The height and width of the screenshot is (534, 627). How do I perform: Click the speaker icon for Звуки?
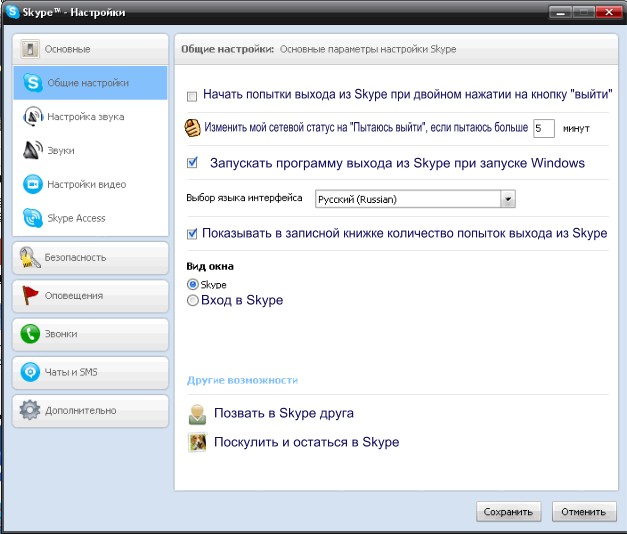pos(33,150)
